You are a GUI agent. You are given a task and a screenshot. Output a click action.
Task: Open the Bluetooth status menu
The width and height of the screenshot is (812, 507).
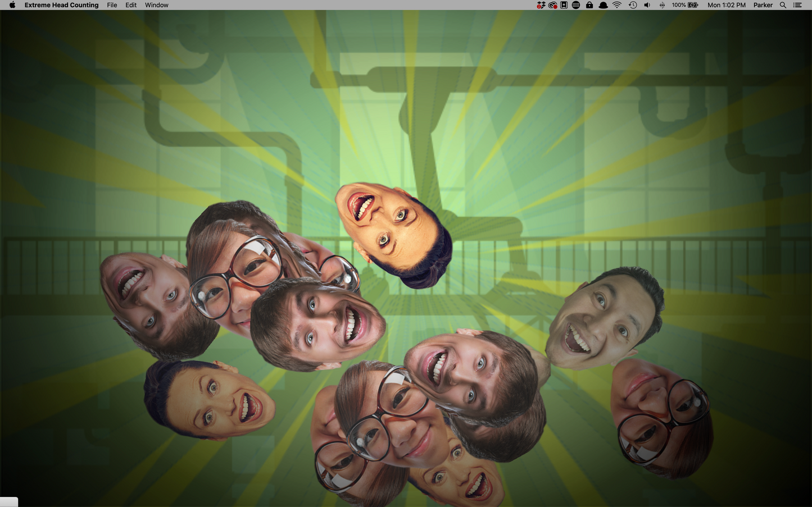click(x=662, y=5)
